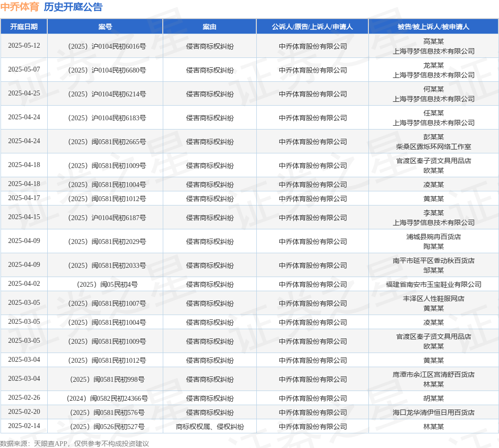499x448 pixels.
Task: Click the 历史开庭公告 heading
Action: 73,7
